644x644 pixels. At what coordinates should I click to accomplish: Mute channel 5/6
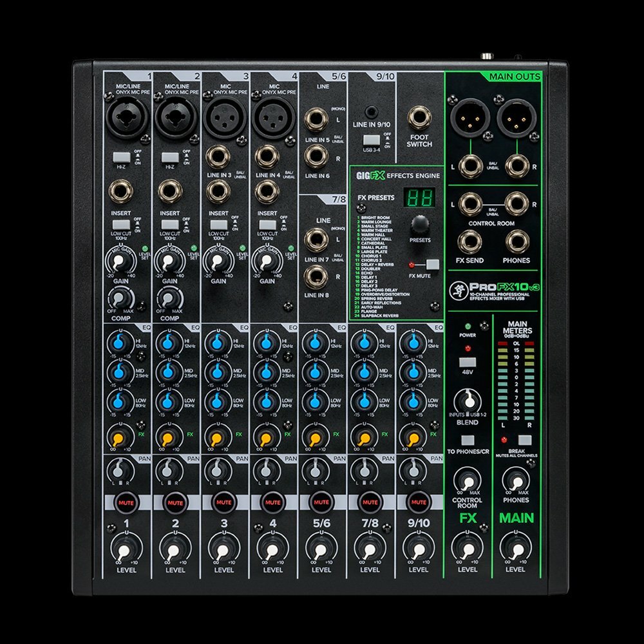tap(320, 501)
